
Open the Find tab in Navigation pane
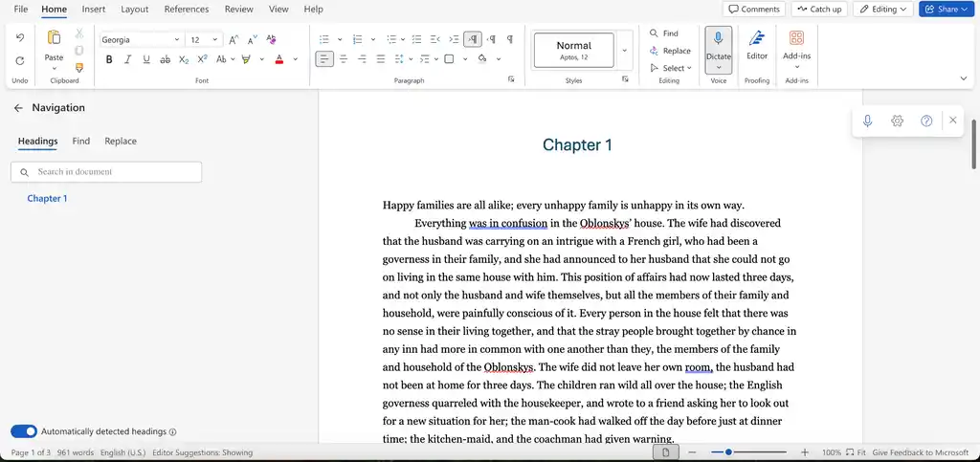tap(80, 142)
